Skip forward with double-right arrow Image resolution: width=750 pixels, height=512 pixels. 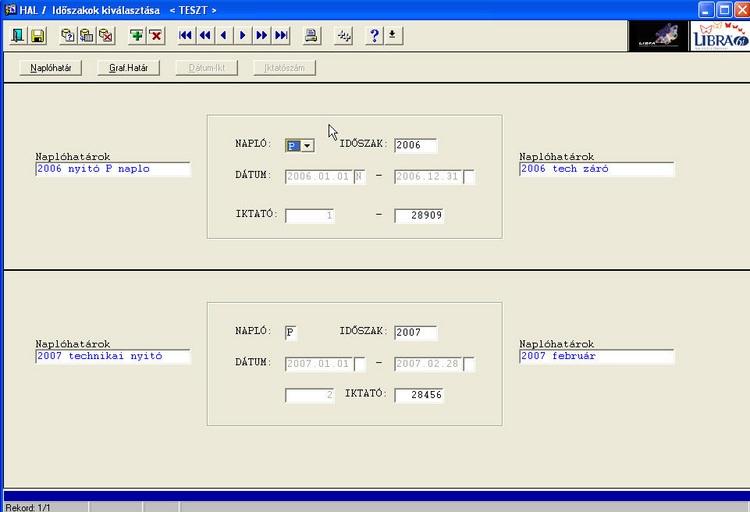[262, 35]
